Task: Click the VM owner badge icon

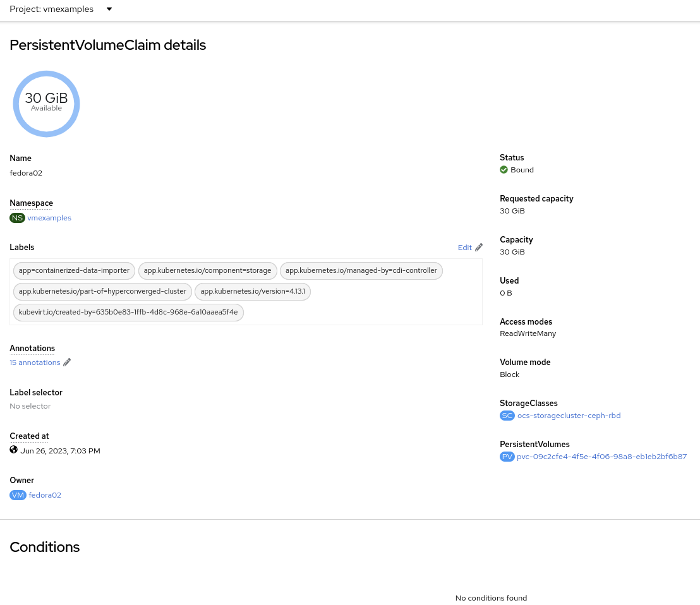Action: coord(18,495)
